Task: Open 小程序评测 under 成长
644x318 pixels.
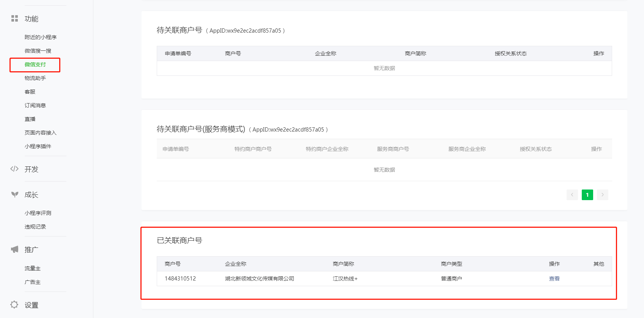Action: click(x=38, y=213)
